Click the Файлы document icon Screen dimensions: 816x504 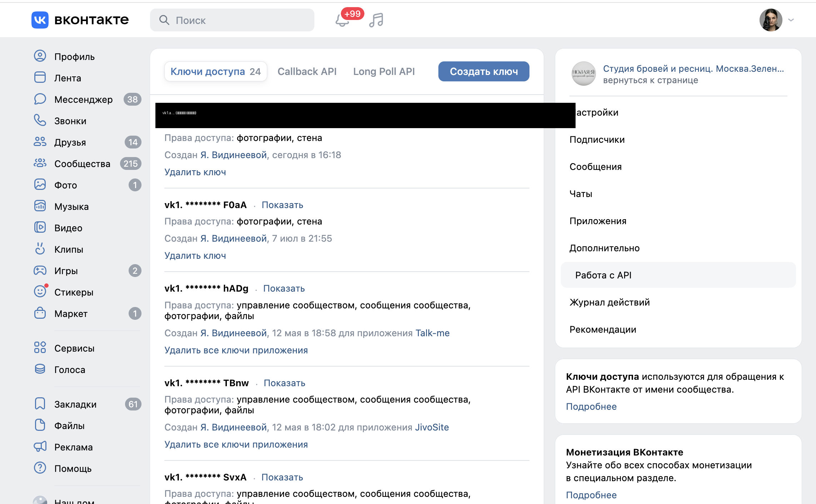click(40, 425)
